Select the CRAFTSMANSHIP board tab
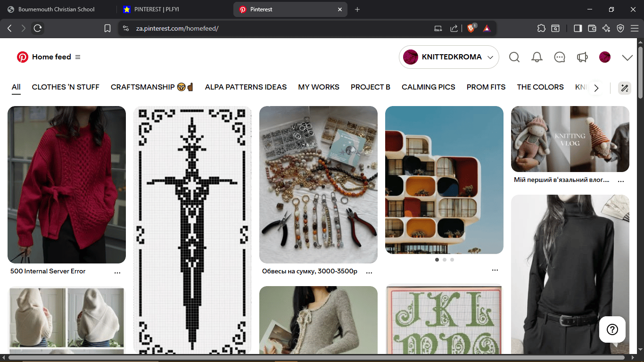Image resolution: width=644 pixels, height=362 pixels. tap(152, 87)
